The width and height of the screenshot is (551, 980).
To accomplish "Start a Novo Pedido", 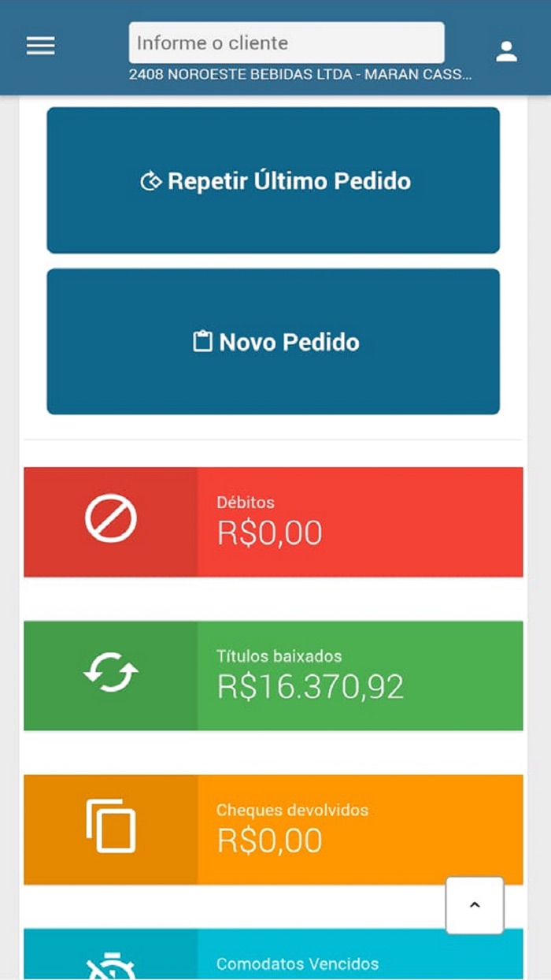I will click(x=274, y=342).
